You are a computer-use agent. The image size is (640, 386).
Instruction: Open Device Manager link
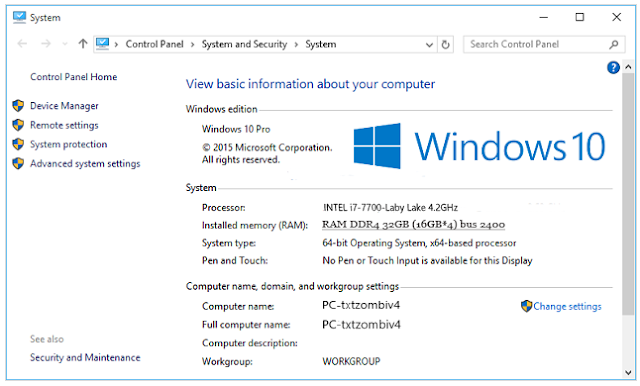(64, 106)
